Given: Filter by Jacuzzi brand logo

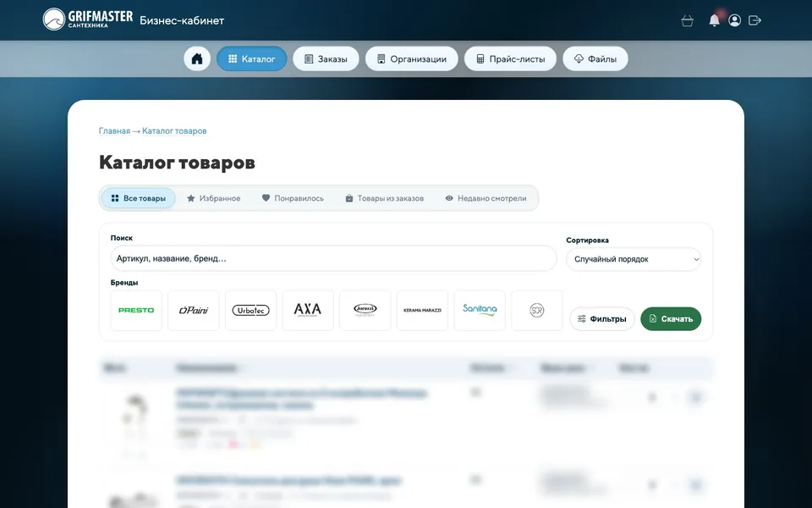Looking at the screenshot, I should (x=365, y=310).
